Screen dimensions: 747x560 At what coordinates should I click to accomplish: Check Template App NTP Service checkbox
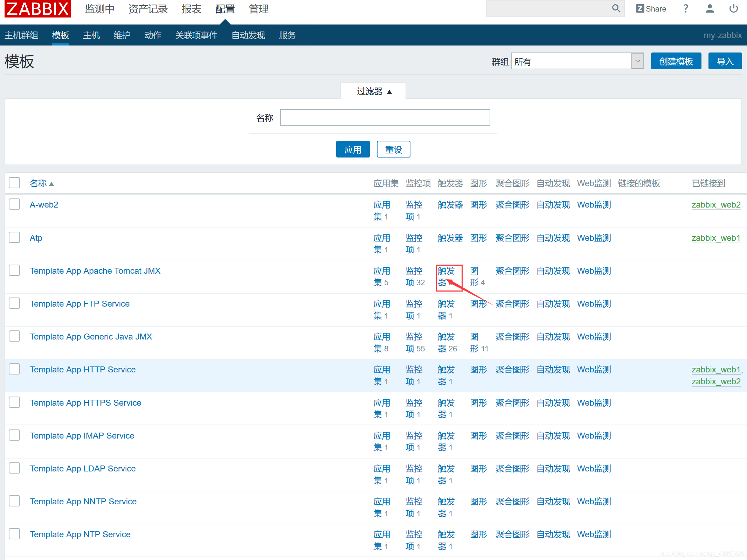click(14, 534)
